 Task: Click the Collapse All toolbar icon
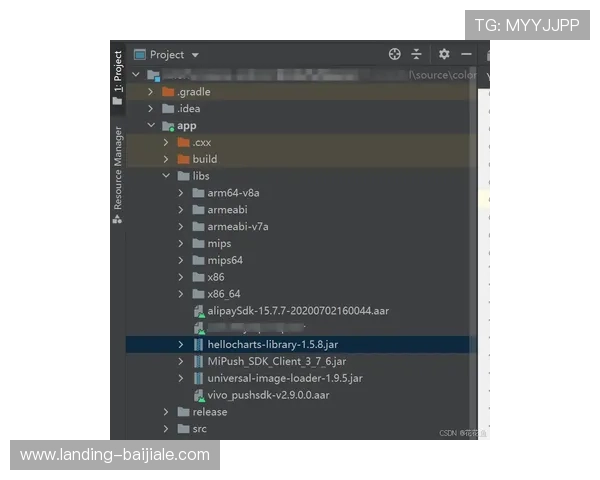416,54
